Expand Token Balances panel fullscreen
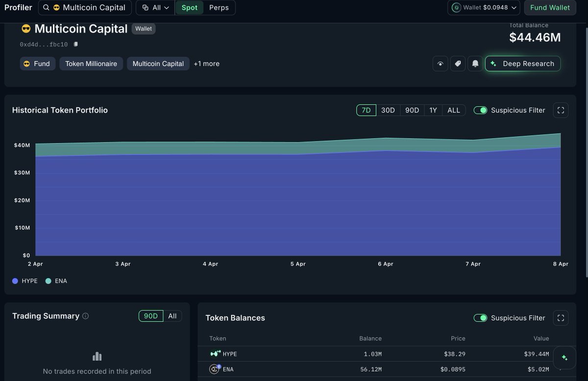Viewport: 588px width, 381px height. point(561,318)
